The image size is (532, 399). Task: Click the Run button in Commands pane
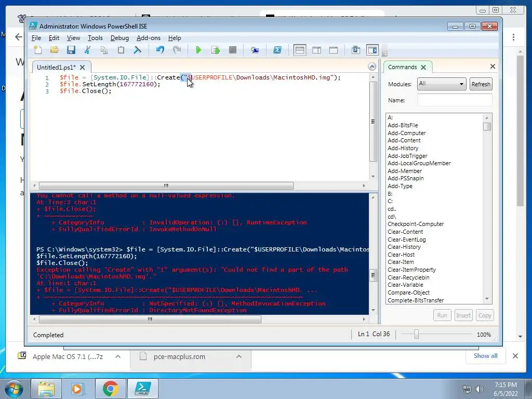(x=442, y=315)
